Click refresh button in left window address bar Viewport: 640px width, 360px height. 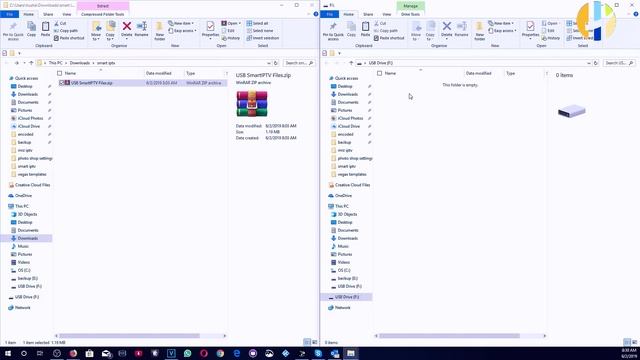(276, 63)
